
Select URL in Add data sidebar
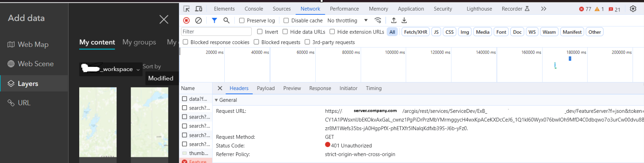(x=34, y=103)
